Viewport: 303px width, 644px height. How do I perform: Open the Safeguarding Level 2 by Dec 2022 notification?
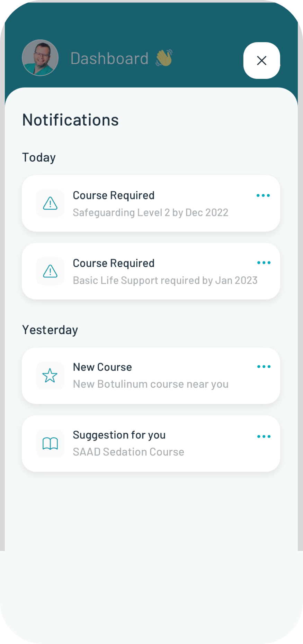150,212
